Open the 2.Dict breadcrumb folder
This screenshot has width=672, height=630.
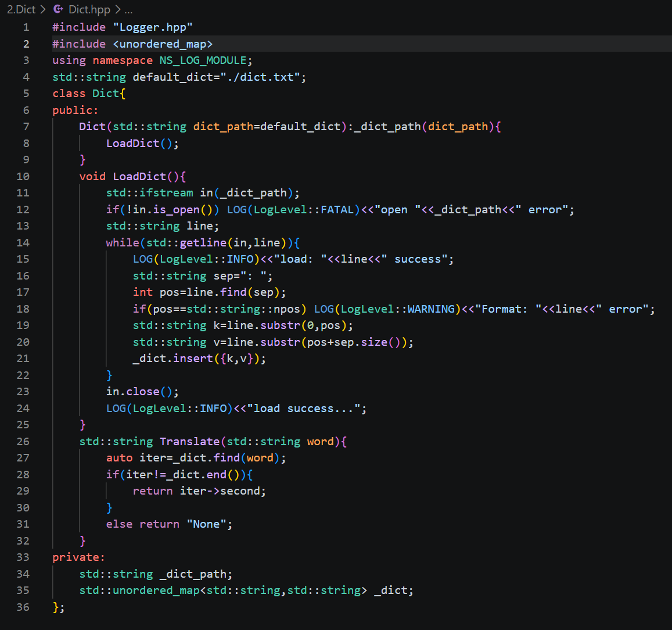pyautogui.click(x=21, y=9)
